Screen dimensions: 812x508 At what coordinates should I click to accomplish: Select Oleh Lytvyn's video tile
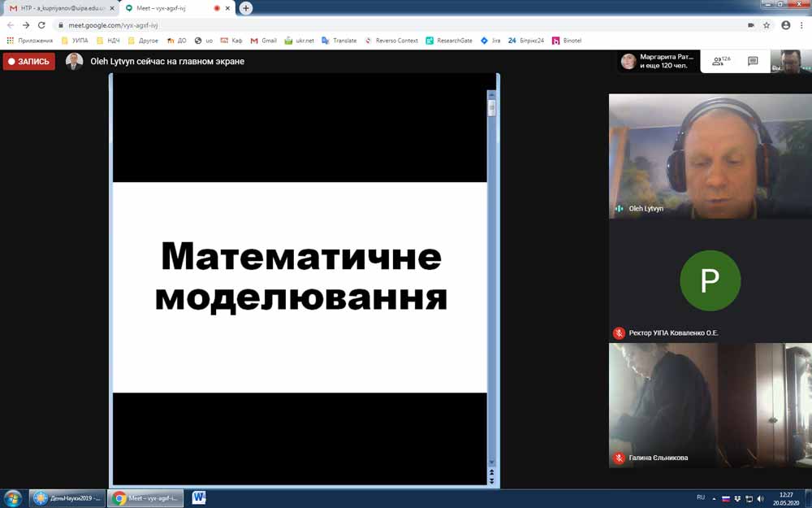[710, 156]
